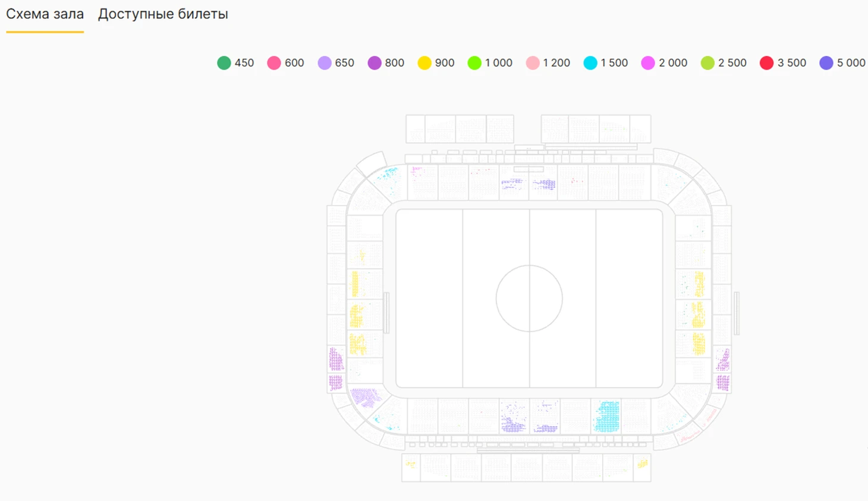
Task: Select the Схема зала tab
Action: click(x=45, y=14)
